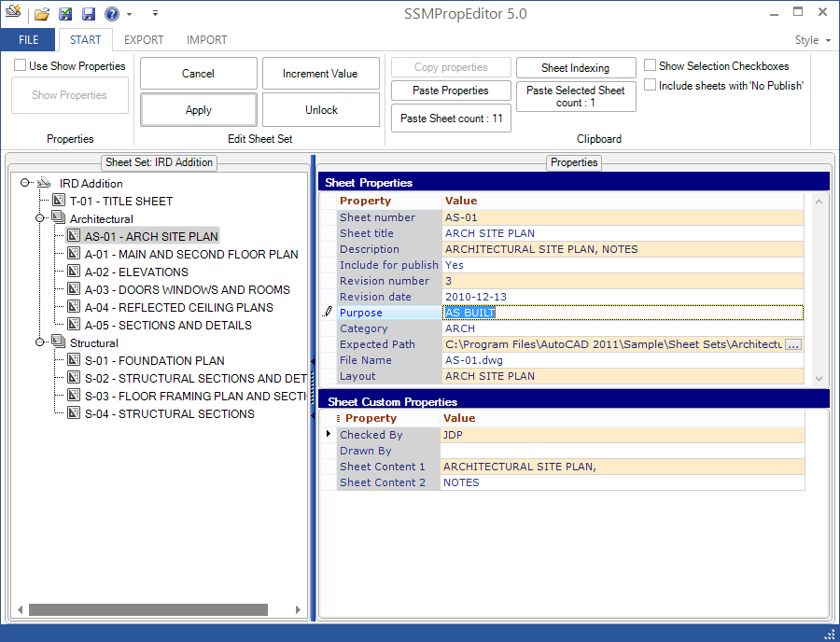Screen dimensions: 840x642
Task: Click the Sheet Indexing button
Action: [576, 67]
